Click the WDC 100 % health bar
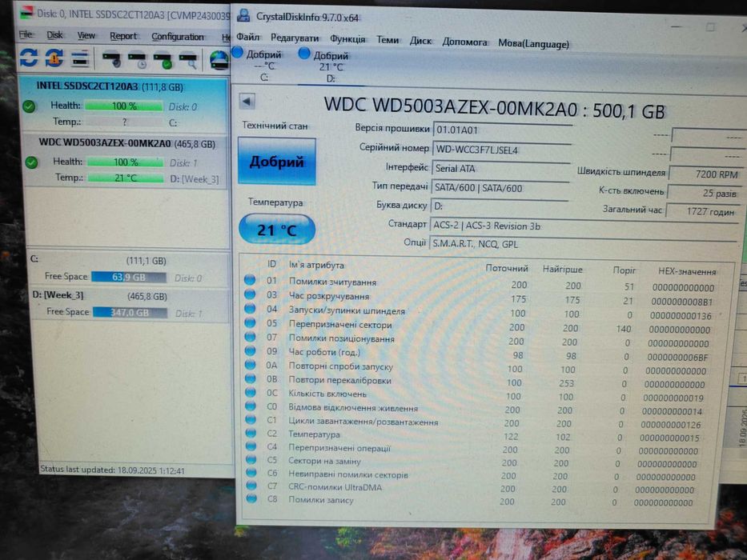The width and height of the screenshot is (747, 560). 126,162
